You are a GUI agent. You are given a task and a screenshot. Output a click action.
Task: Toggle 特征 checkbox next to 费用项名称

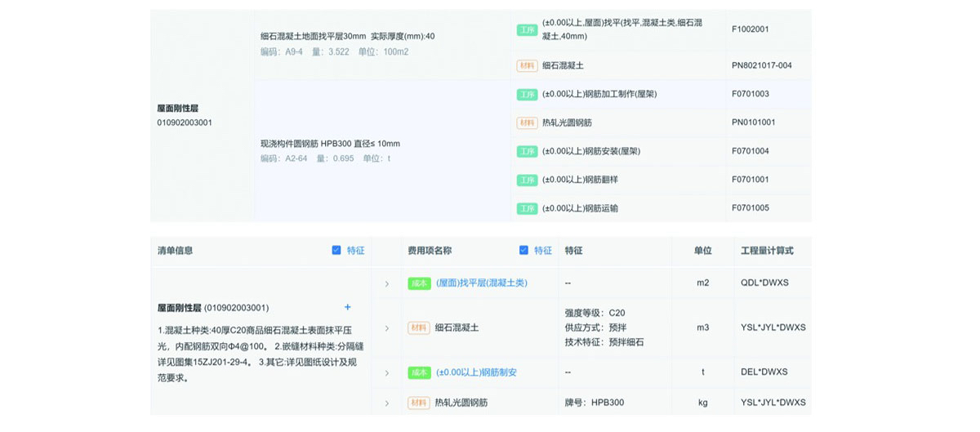pyautogui.click(x=523, y=250)
